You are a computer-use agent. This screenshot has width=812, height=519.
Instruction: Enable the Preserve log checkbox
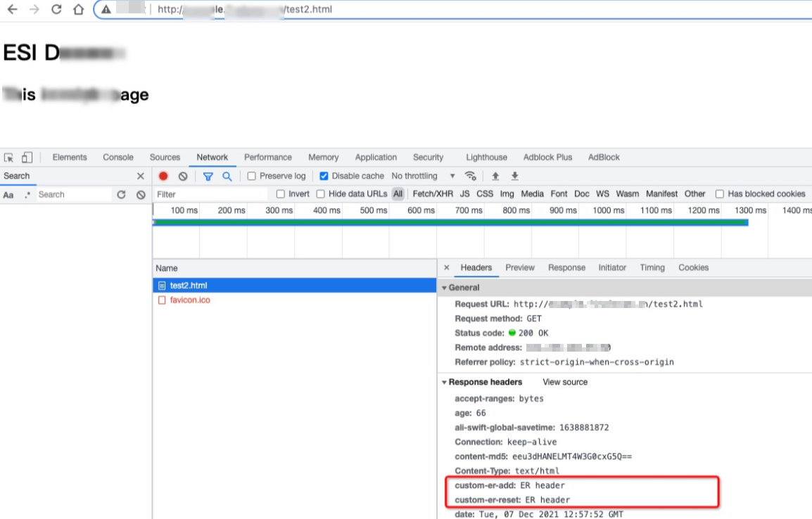252,176
